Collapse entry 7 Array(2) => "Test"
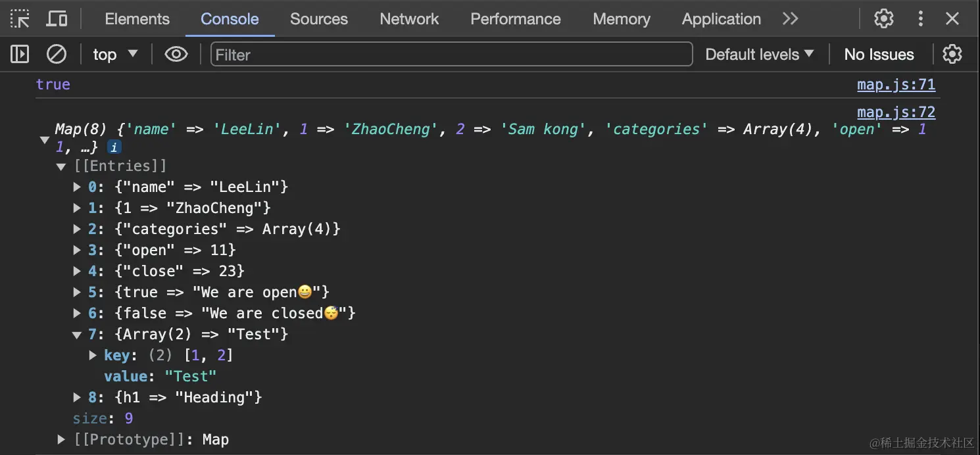 pos(77,335)
